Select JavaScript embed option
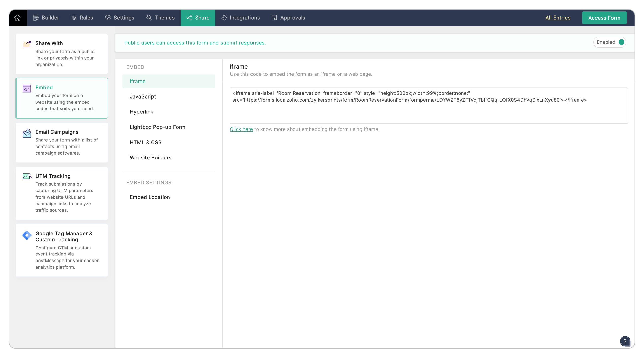This screenshot has height=358, width=644. click(143, 96)
